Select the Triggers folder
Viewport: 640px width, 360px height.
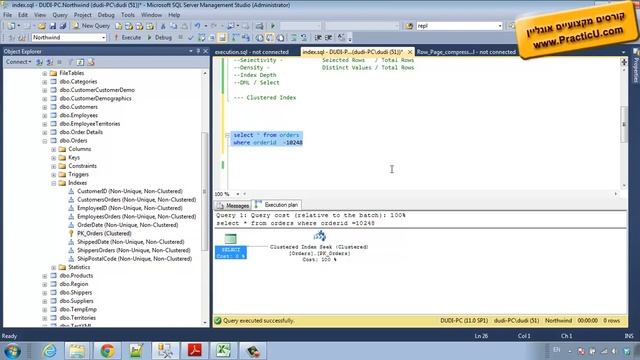[x=78, y=174]
